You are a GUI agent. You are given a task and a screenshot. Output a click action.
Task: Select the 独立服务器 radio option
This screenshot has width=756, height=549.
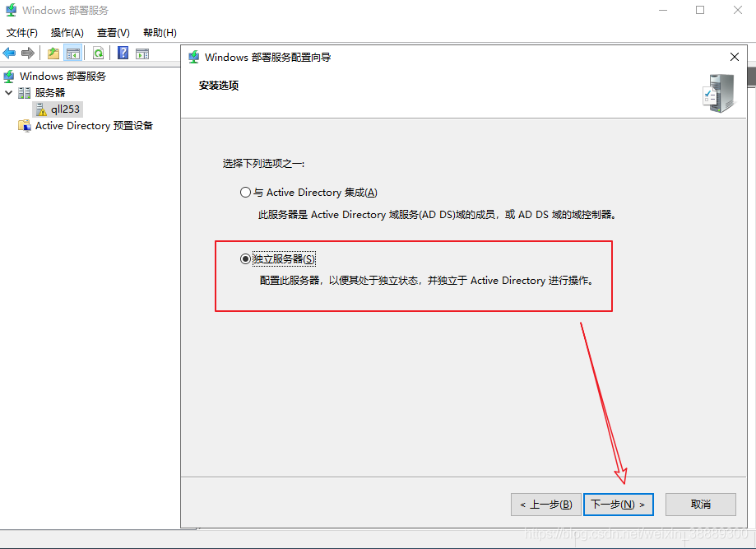point(245,258)
